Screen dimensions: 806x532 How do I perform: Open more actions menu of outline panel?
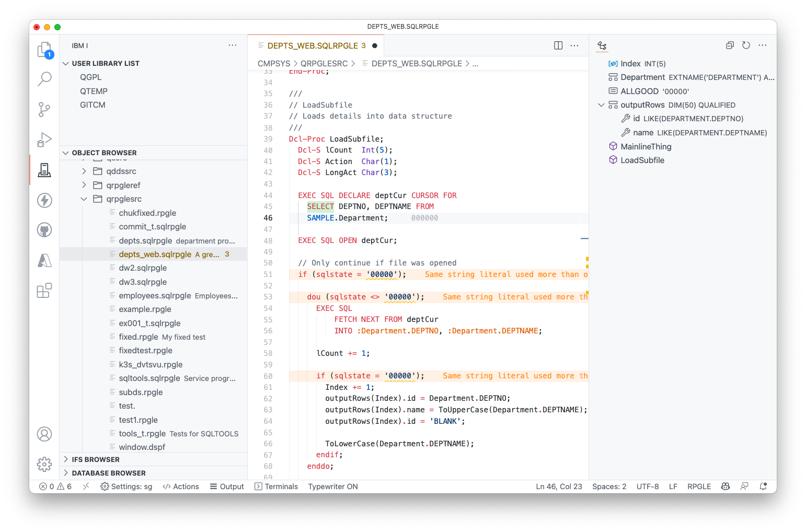coord(762,45)
